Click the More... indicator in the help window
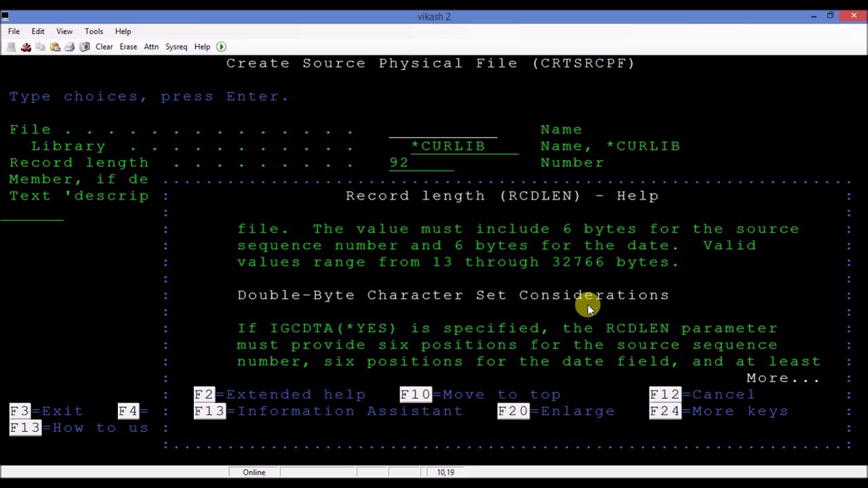The image size is (868, 488). tap(783, 378)
